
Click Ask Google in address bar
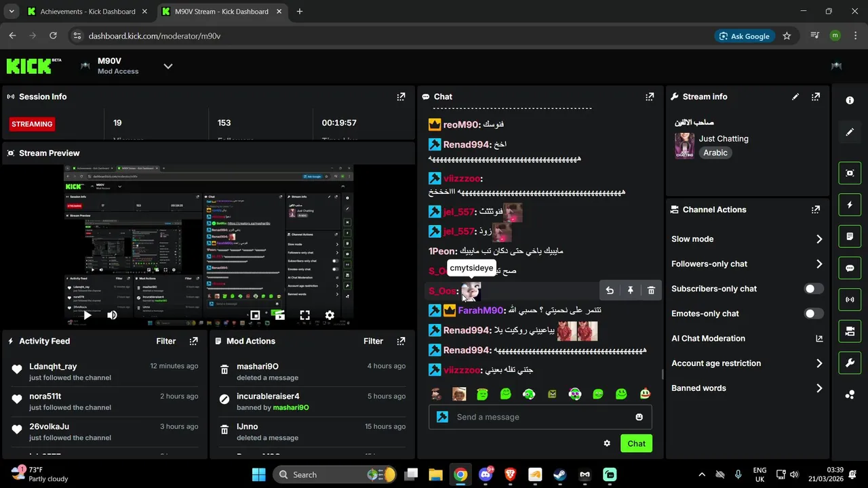(744, 36)
